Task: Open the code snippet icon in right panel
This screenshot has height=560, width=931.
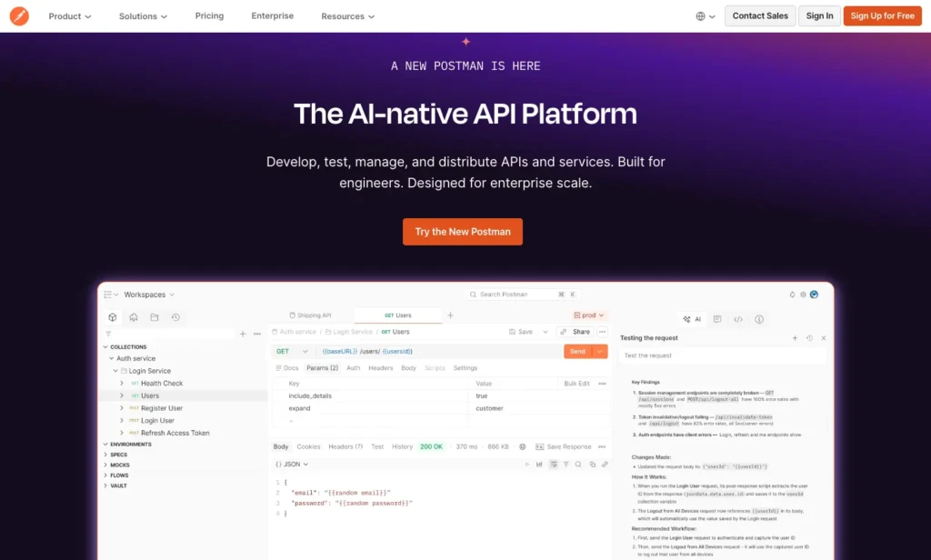Action: (738, 319)
